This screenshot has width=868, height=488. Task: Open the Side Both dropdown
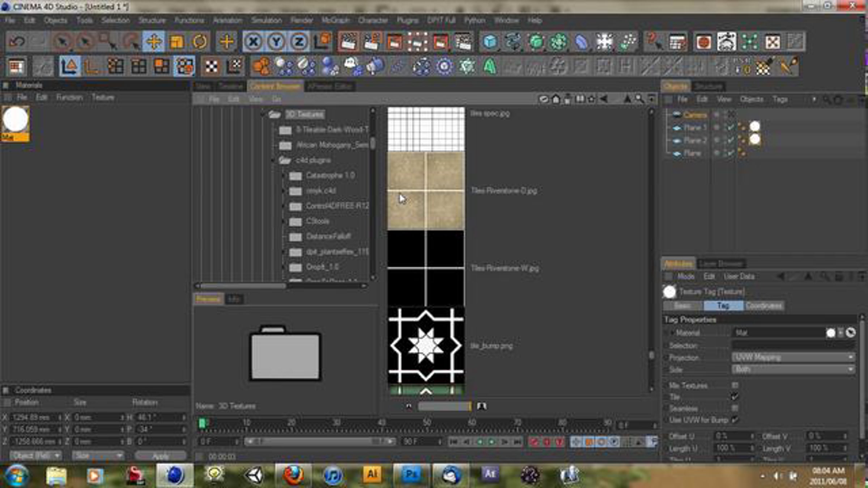793,369
